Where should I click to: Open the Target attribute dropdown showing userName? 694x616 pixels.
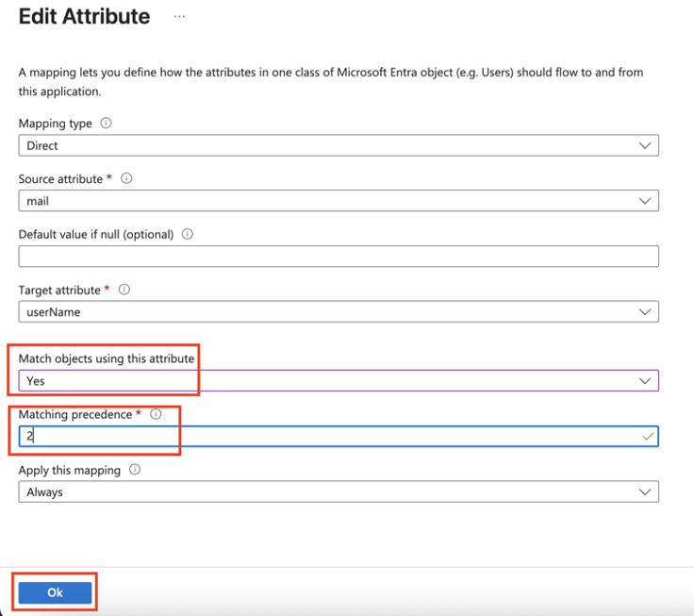(x=338, y=312)
